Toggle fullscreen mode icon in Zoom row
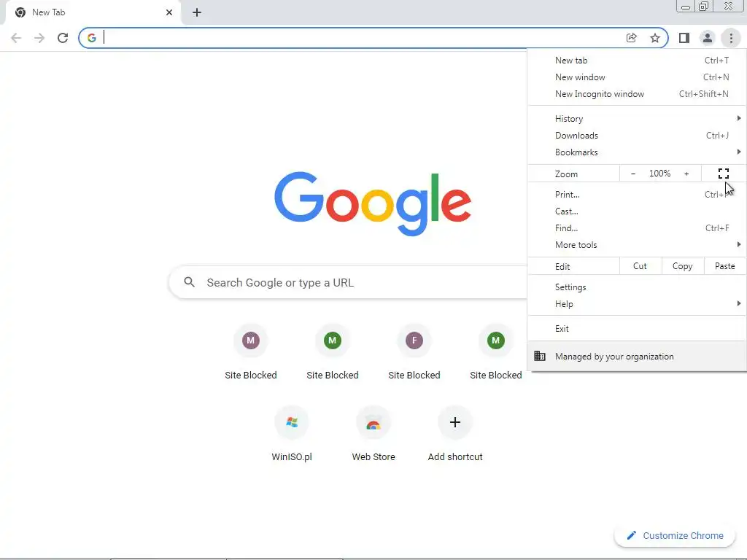 (724, 174)
